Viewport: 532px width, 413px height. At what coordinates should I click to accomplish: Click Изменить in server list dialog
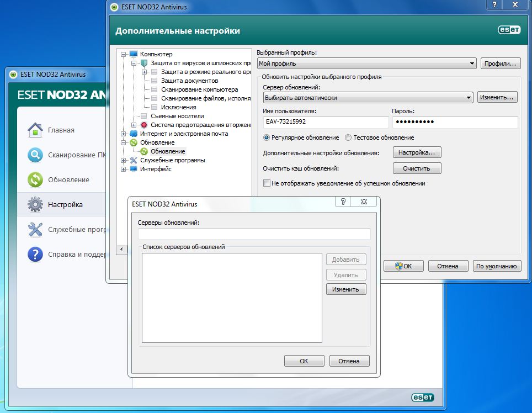point(346,289)
